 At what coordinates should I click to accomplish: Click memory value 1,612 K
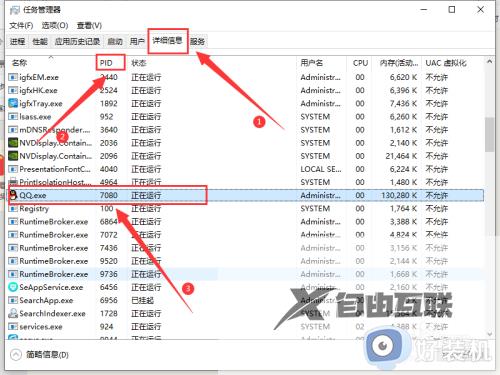(403, 130)
